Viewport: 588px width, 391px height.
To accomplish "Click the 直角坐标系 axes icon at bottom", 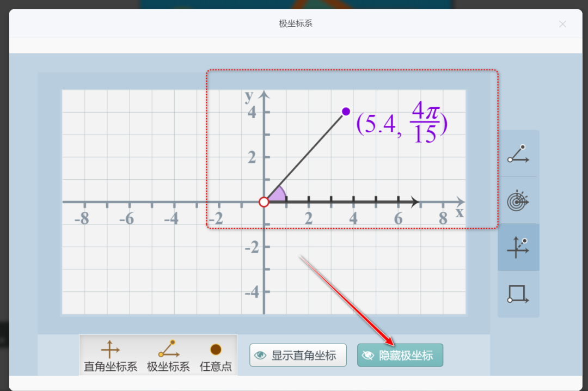I will [109, 347].
